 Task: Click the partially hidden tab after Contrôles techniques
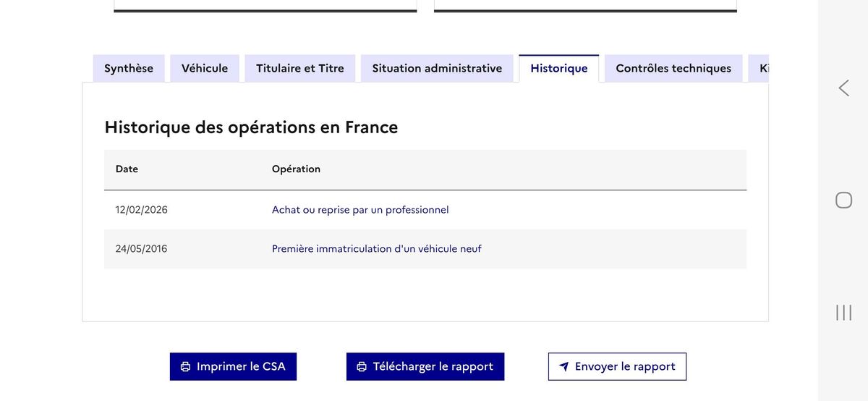point(761,69)
